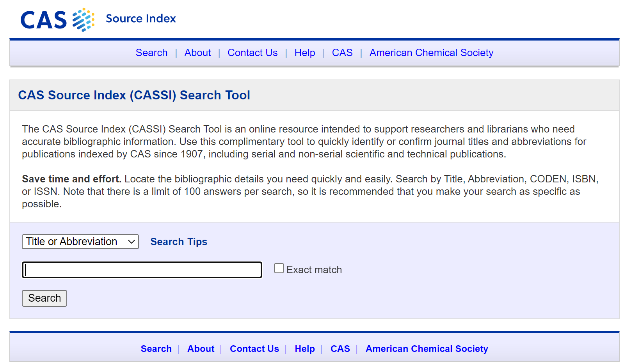
Task: Visit American Chemical Society from top navigation
Action: (x=431, y=53)
